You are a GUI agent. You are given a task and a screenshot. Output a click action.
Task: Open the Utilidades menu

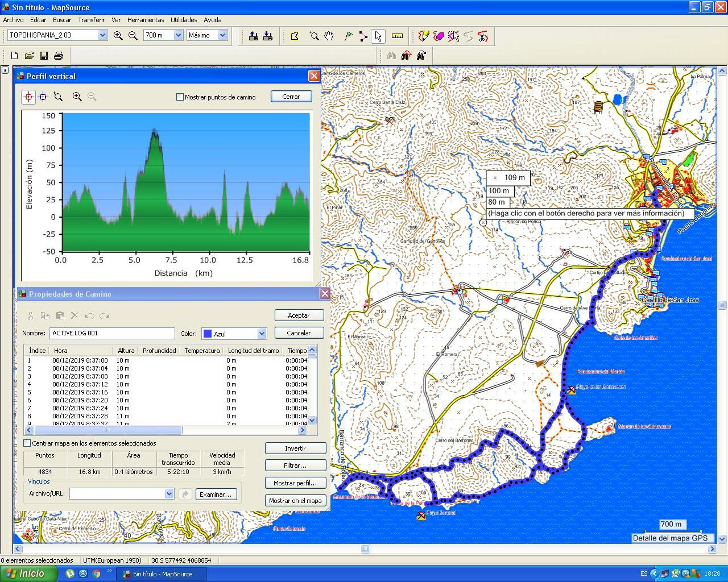point(184,20)
